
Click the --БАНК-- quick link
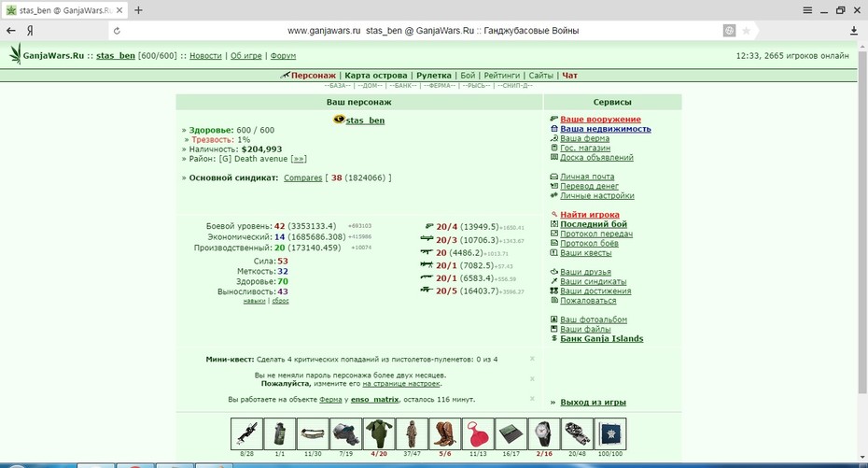403,86
